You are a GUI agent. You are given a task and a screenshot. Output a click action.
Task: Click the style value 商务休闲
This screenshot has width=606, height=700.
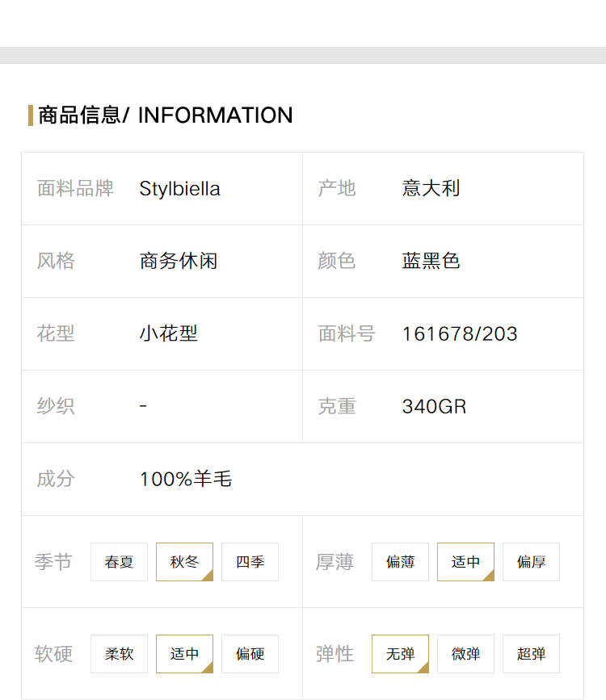(x=179, y=261)
